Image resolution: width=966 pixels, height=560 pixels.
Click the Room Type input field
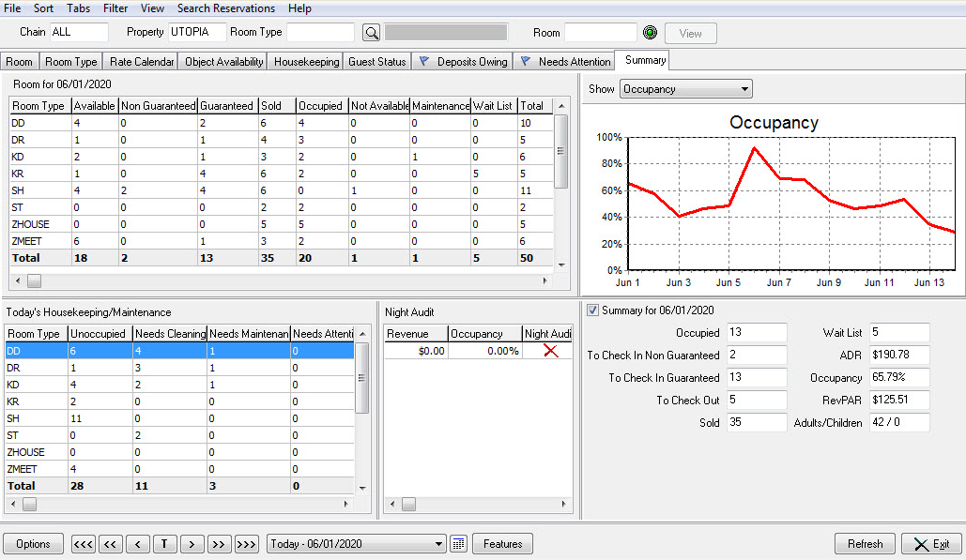pyautogui.click(x=320, y=32)
